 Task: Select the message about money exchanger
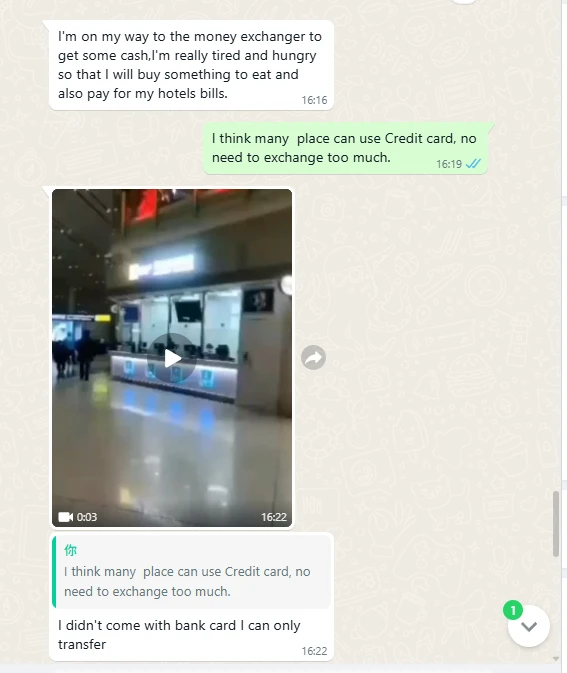tap(189, 65)
